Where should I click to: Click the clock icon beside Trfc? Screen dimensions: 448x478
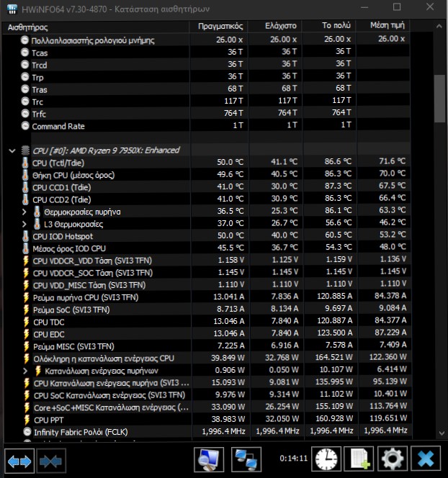coord(25,114)
